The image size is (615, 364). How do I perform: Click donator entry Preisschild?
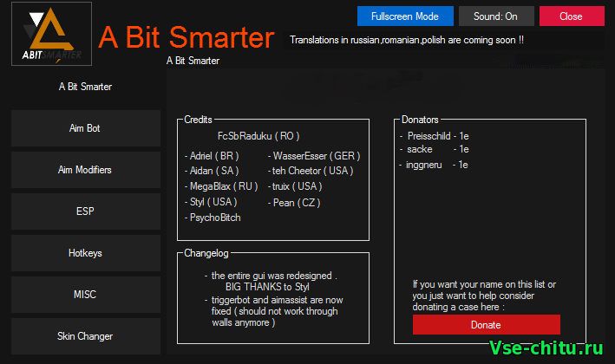point(435,136)
